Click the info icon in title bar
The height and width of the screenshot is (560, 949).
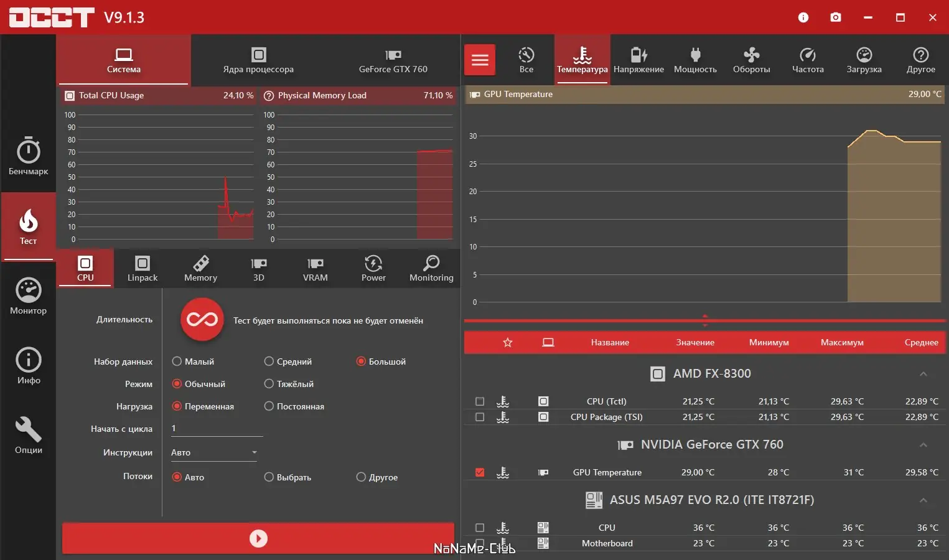pyautogui.click(x=803, y=17)
